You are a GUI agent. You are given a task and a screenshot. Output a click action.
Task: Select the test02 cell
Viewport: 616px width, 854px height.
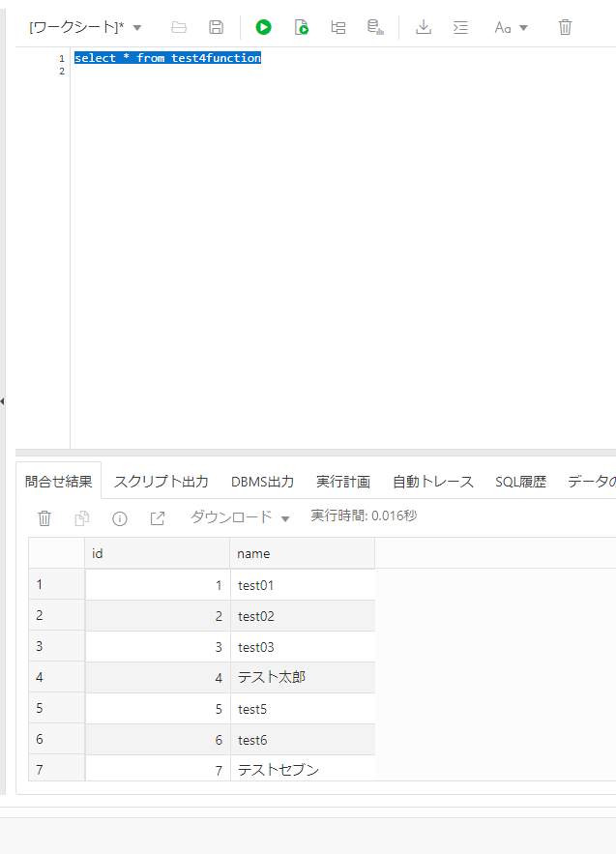(x=303, y=616)
